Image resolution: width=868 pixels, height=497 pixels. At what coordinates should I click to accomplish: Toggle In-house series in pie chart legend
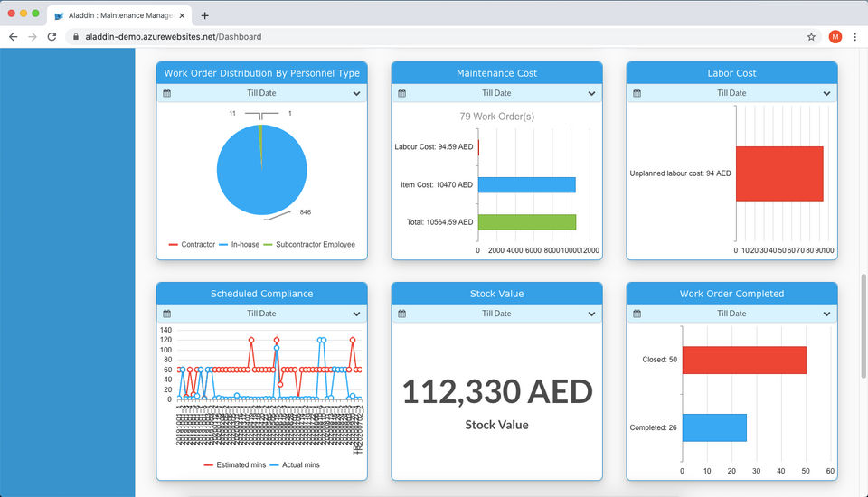[x=239, y=244]
